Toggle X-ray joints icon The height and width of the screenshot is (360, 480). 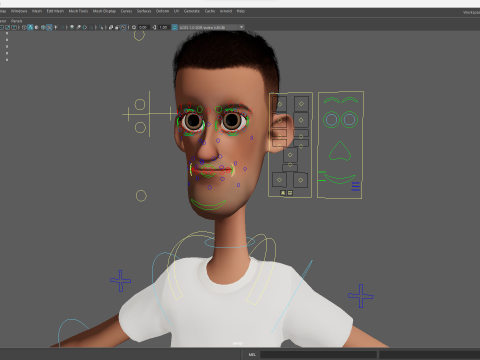123,27
